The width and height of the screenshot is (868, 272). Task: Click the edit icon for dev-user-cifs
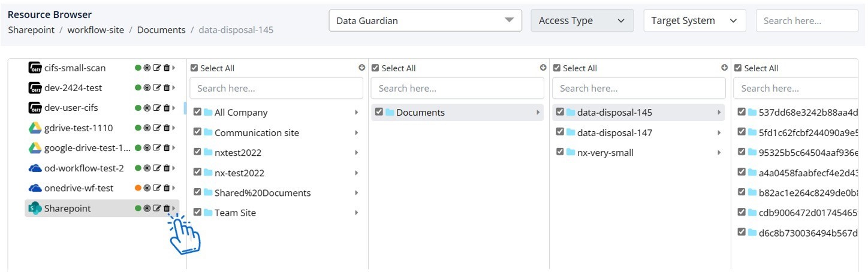157,108
